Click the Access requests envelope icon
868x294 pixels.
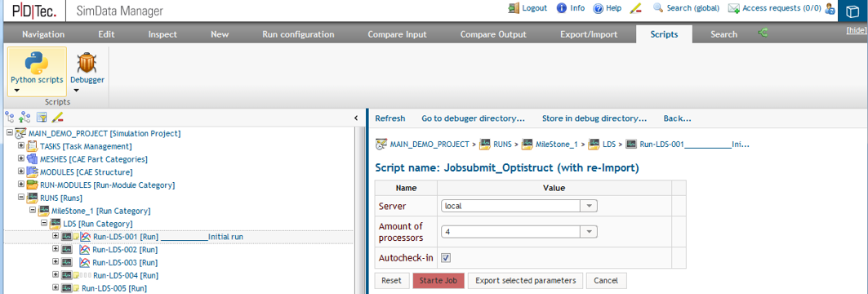[734, 8]
